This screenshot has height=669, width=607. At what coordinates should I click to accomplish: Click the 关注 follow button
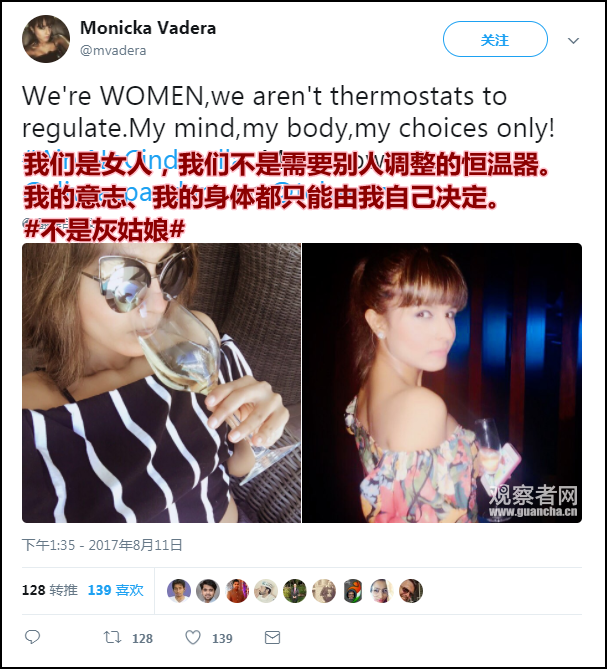(x=495, y=39)
